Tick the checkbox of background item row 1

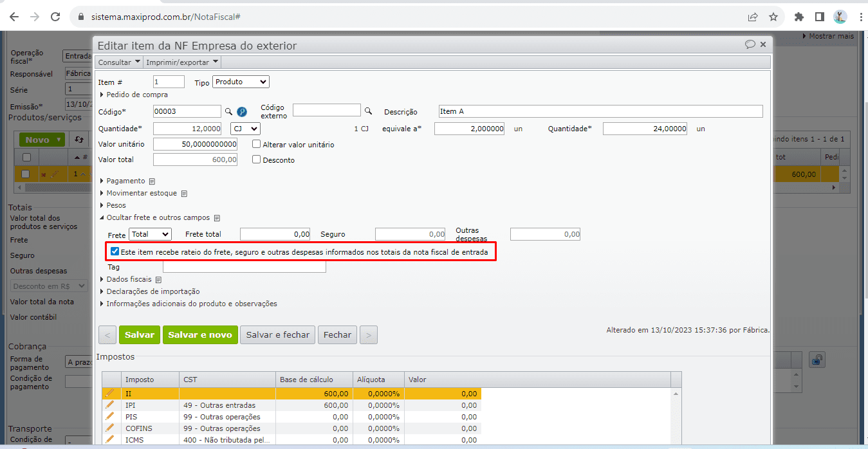point(25,174)
